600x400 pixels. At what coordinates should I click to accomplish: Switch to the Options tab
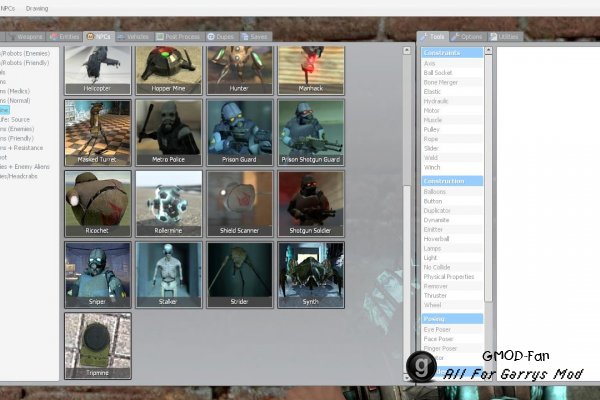coord(466,37)
